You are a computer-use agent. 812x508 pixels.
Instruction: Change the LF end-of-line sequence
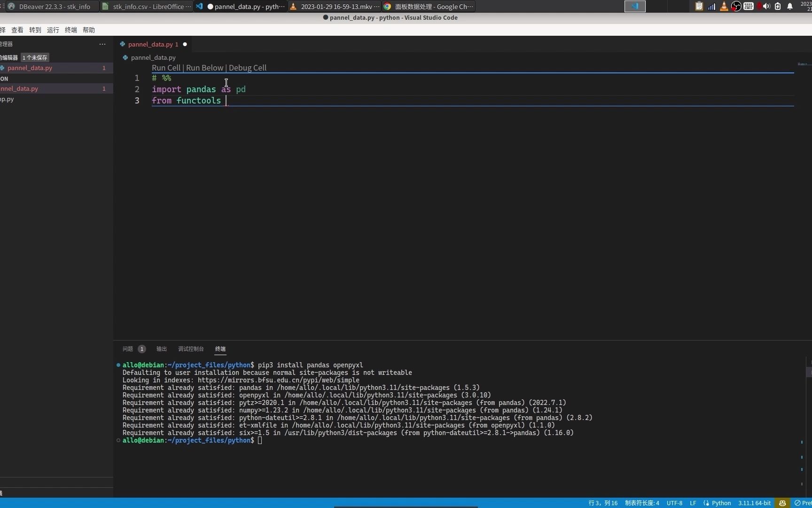[693, 503]
